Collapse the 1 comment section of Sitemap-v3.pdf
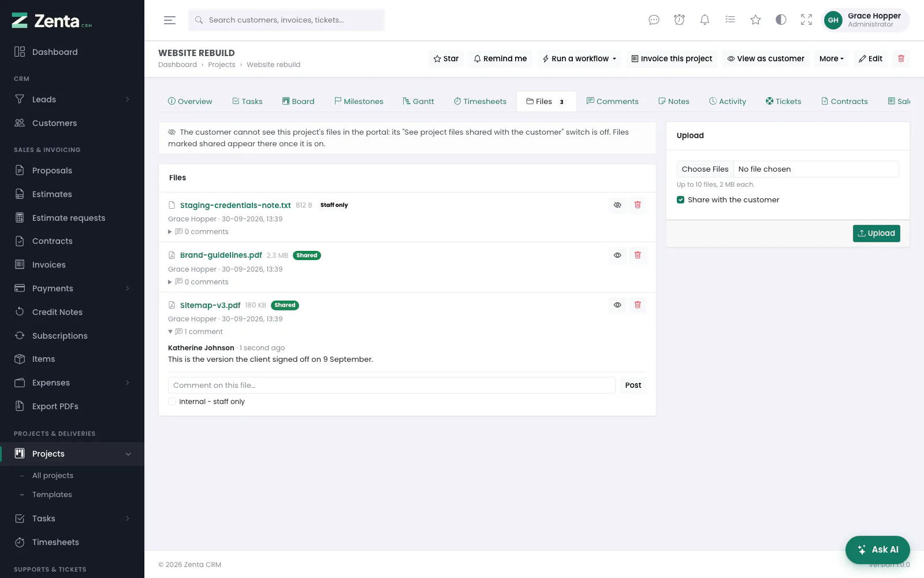This screenshot has height=578, width=924. coord(195,332)
